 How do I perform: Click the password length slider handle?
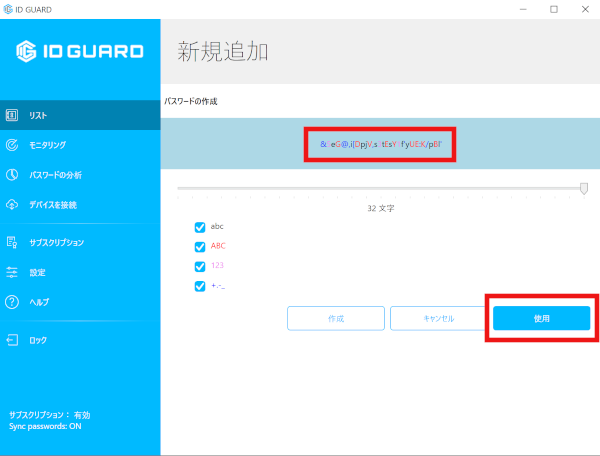pyautogui.click(x=584, y=188)
